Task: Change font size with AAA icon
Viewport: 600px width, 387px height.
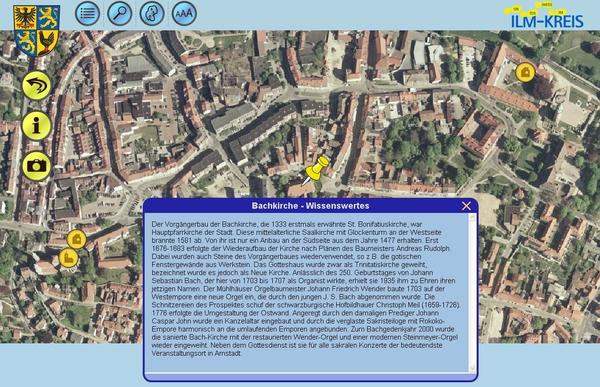Action: (184, 13)
